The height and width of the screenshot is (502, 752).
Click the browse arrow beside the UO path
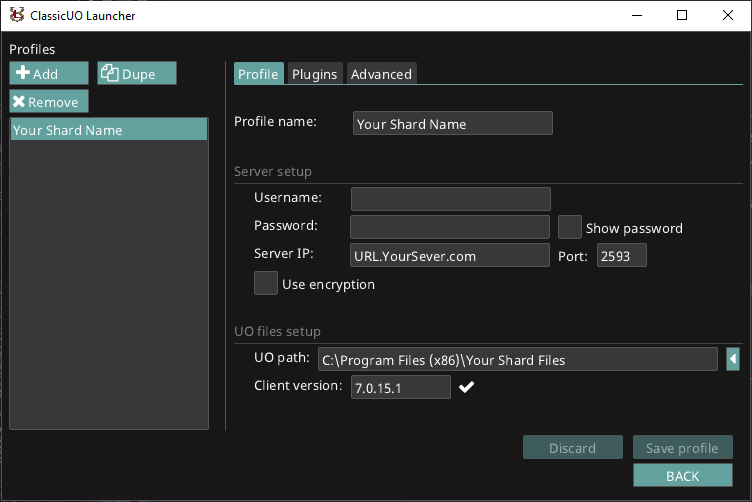click(x=733, y=359)
